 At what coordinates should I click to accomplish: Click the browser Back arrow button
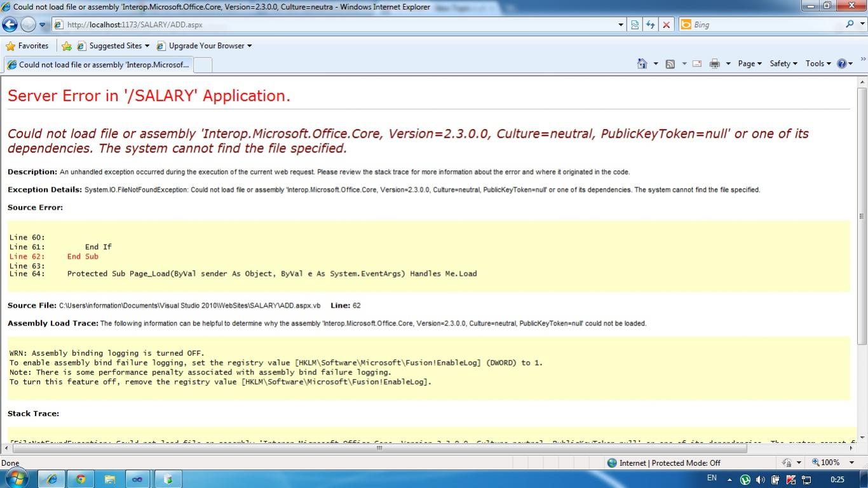[x=10, y=25]
